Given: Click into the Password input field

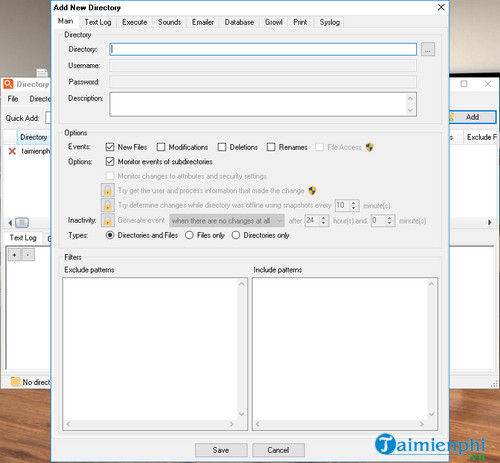Looking at the screenshot, I should (263, 82).
